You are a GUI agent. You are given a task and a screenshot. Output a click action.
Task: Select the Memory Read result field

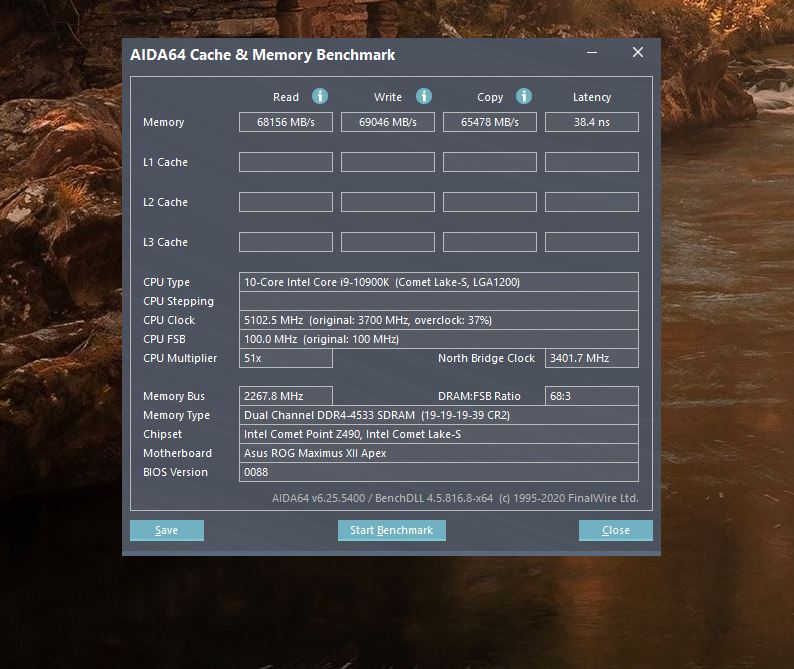tap(286, 122)
